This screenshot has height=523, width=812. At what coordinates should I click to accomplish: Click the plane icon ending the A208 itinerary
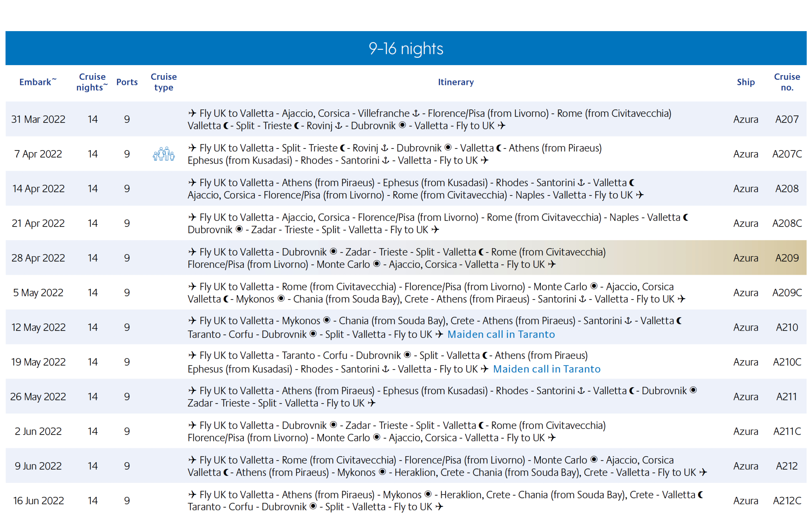[x=640, y=195]
